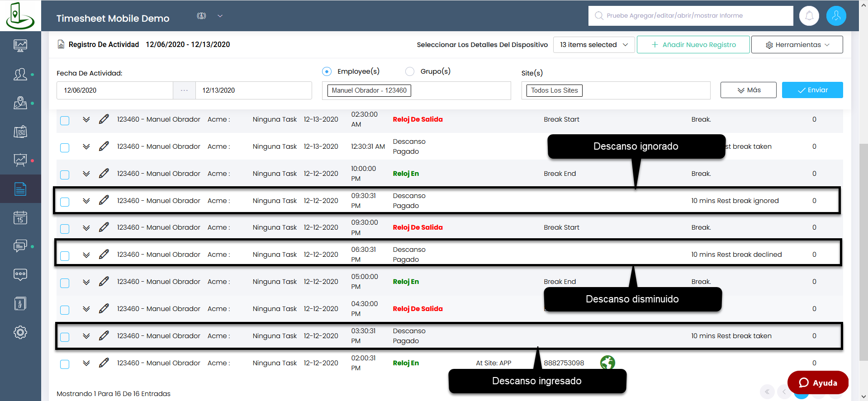Click the Enviar button

click(812, 90)
